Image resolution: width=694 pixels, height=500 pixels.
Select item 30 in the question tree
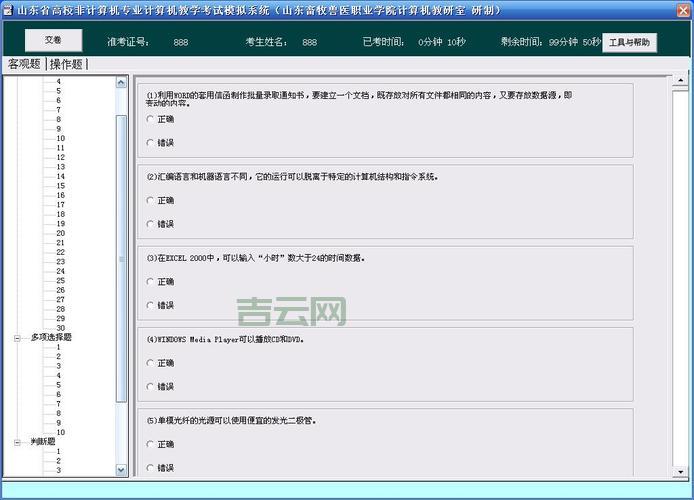click(60, 328)
